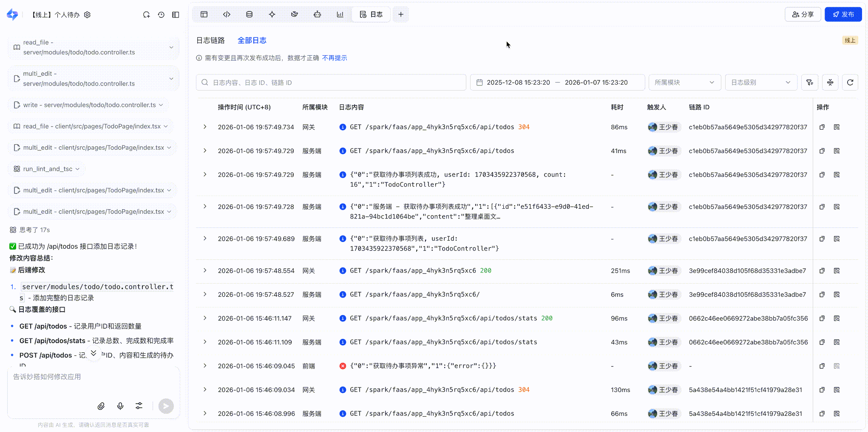The height and width of the screenshot is (432, 868).
Task: Open the 所属模块 dropdown
Action: (684, 82)
